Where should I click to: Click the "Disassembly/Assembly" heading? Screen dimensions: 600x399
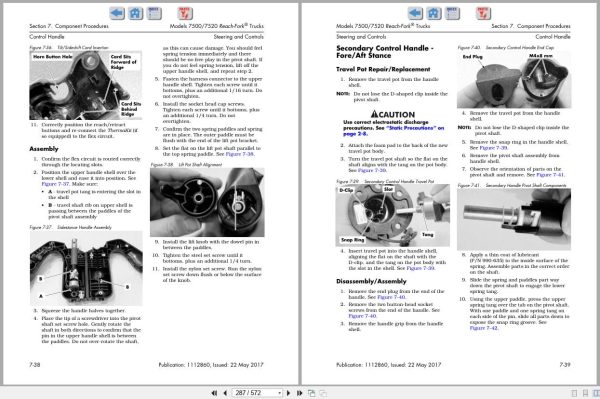coord(371,281)
